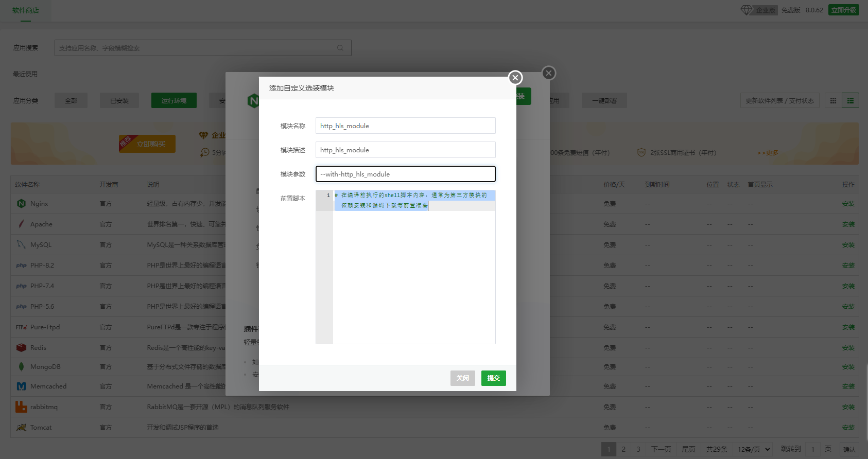868x459 pixels.
Task: Click the MySQL dolphin icon
Action: point(21,244)
